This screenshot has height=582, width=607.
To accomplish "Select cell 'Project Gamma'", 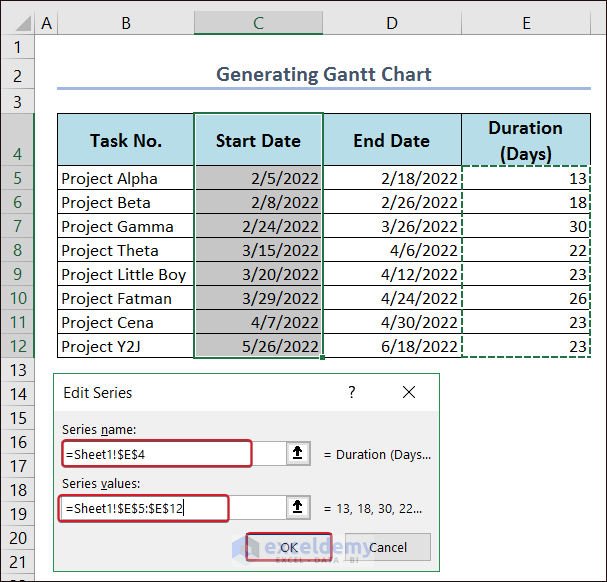I will 126,226.
